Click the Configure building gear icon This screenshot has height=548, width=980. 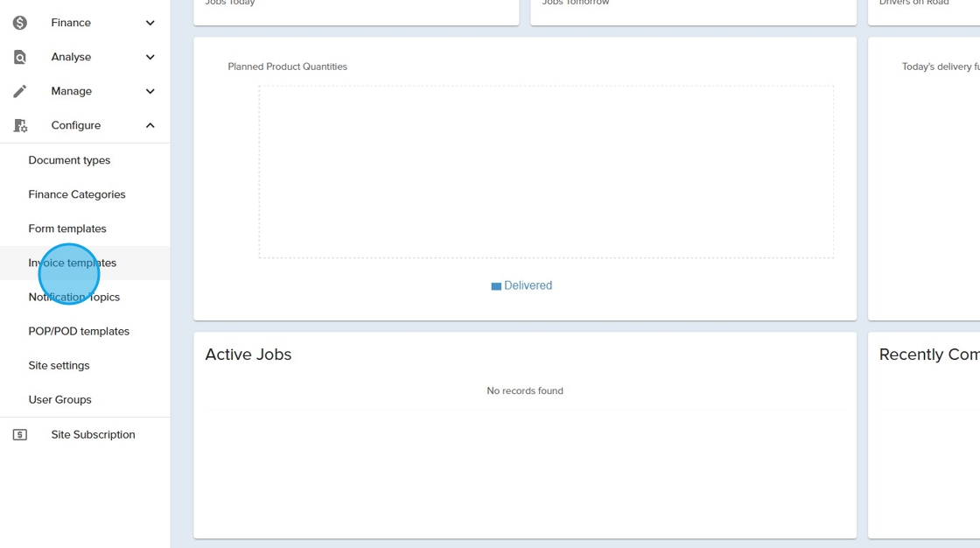(20, 125)
